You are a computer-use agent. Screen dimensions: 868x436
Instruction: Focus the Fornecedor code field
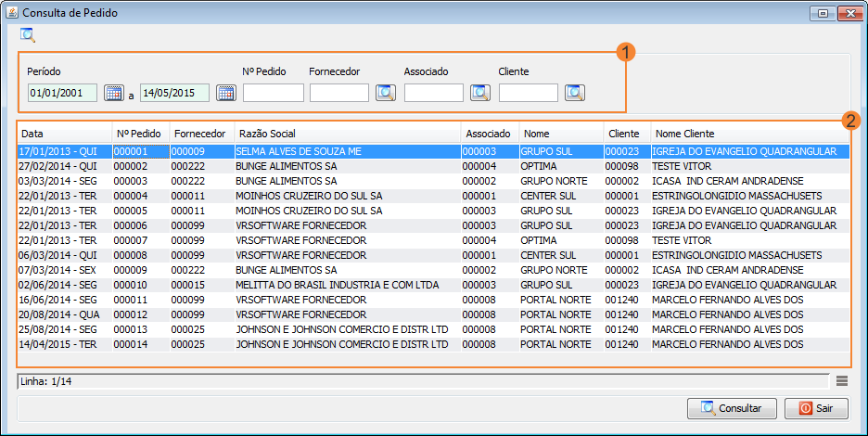[338, 93]
